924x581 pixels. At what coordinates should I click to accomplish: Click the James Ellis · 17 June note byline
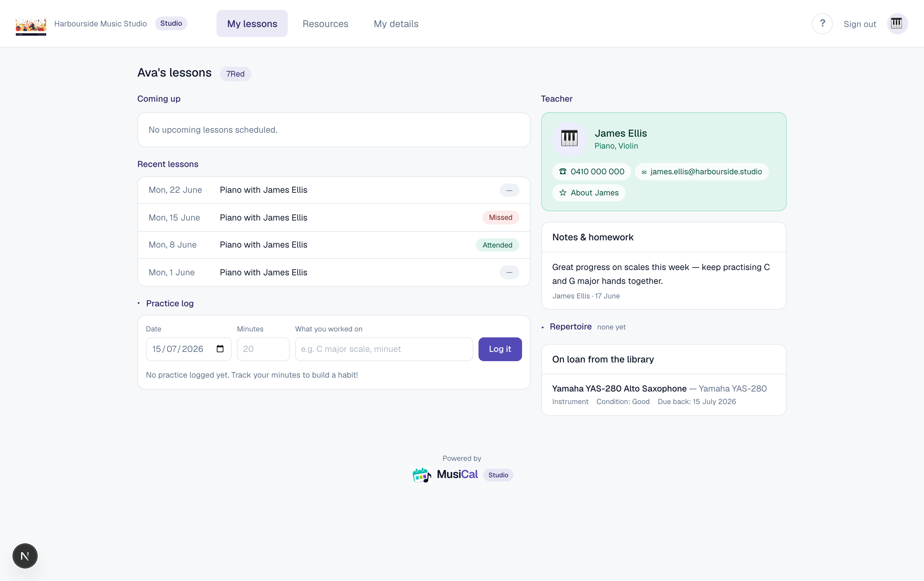(x=586, y=296)
